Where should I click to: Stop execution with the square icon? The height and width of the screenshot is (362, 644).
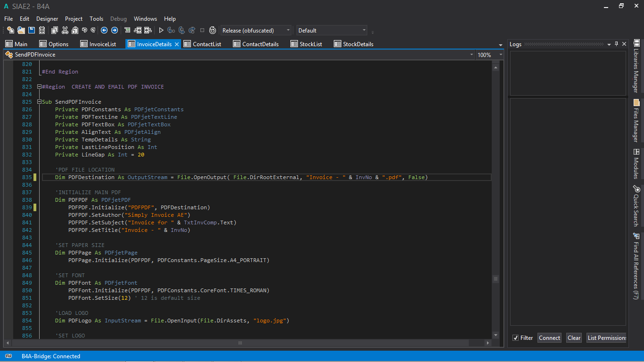pos(202,30)
